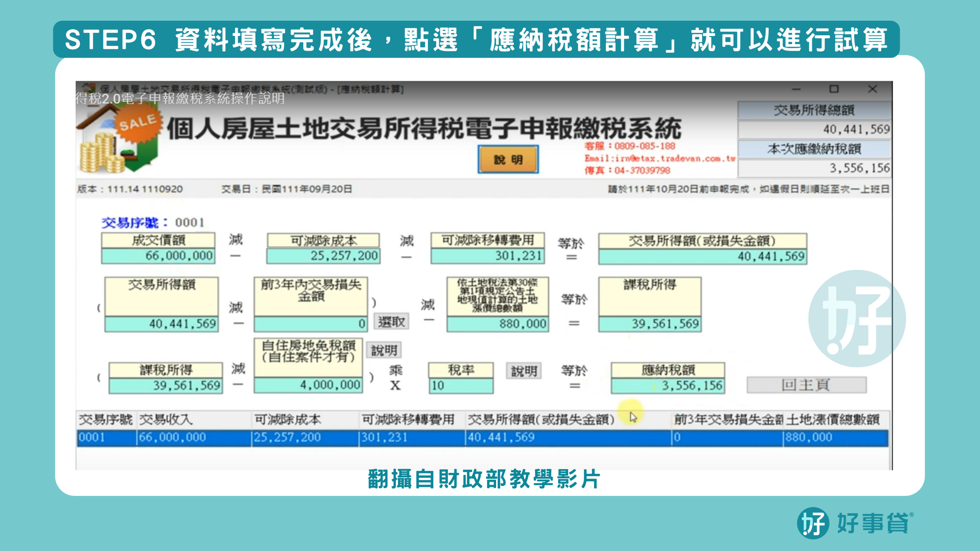Select table row 0001 in transaction list
The height and width of the screenshot is (551, 980).
click(x=482, y=437)
